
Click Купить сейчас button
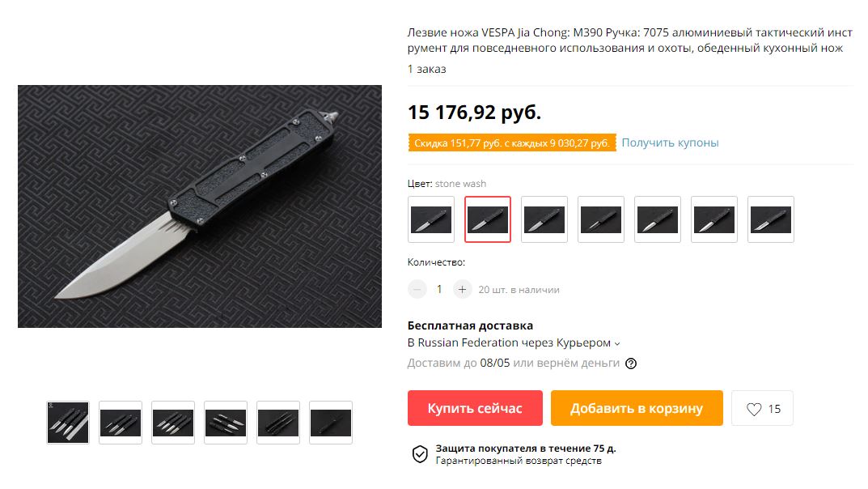click(475, 408)
